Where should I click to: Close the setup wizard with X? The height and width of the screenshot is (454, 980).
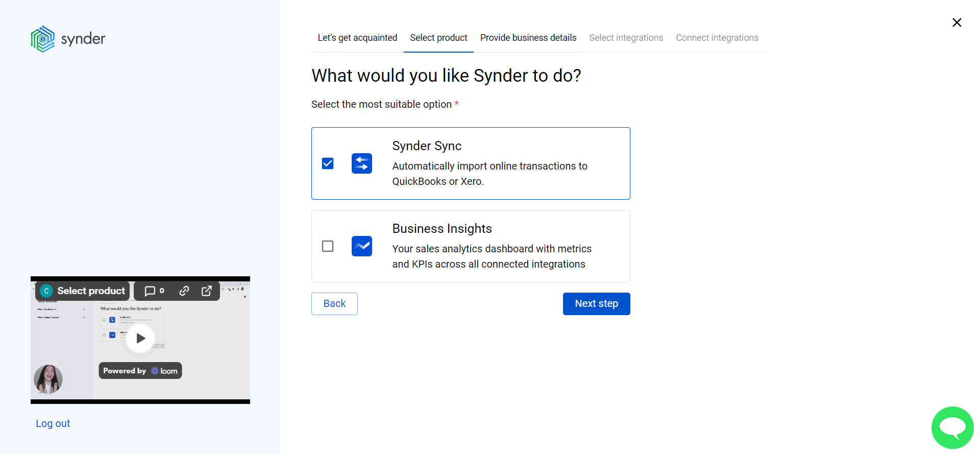click(957, 22)
